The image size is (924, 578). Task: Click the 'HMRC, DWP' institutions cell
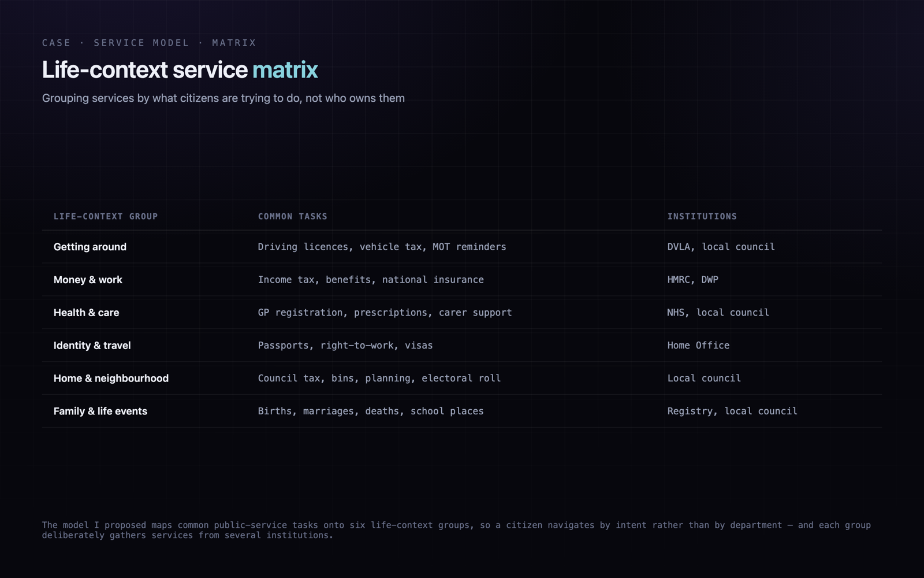click(693, 280)
